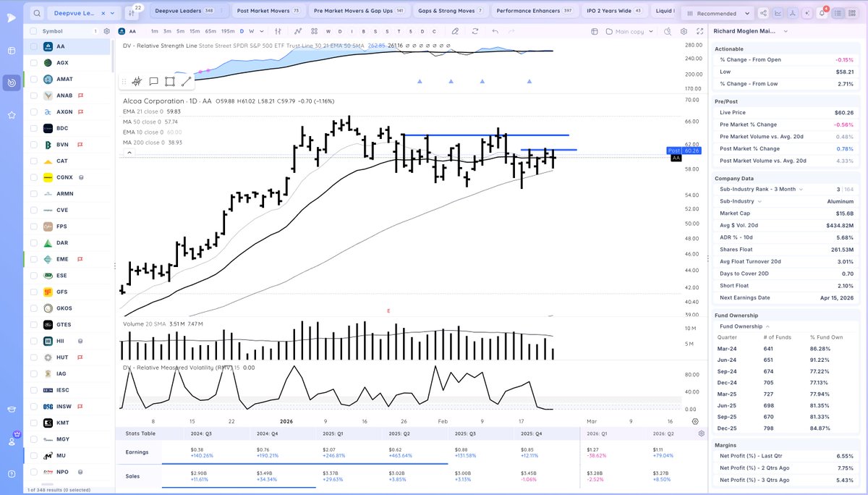Click the fullscreen chart icon
This screenshot has width=868, height=495.
699,31
